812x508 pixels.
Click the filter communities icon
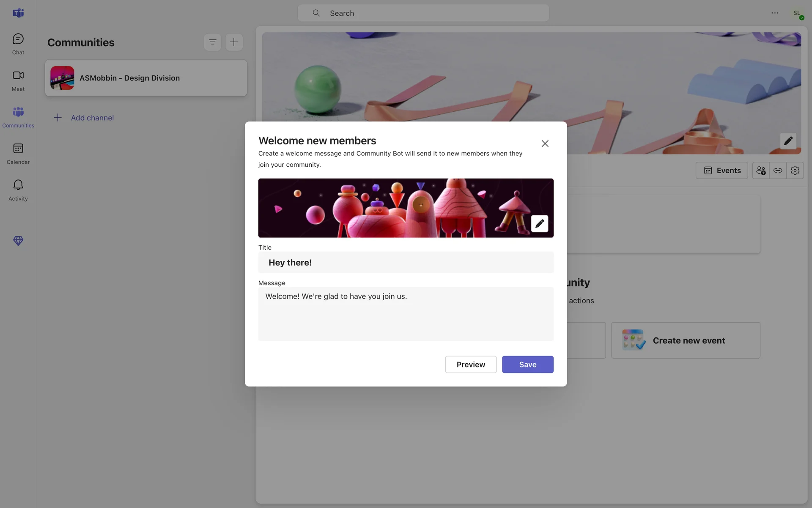click(x=212, y=42)
